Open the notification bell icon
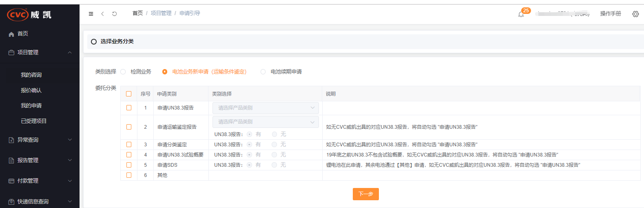This screenshot has height=208, width=644. [x=521, y=14]
